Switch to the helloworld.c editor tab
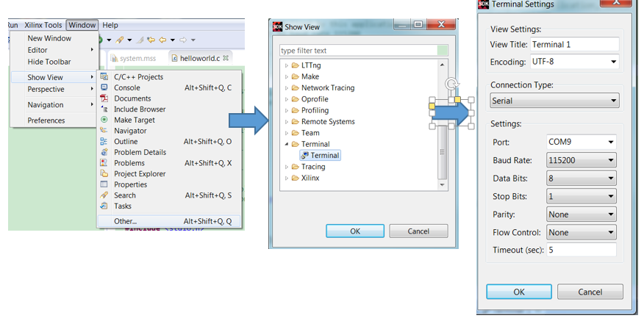Screen dimensions: 644x321 [200, 58]
